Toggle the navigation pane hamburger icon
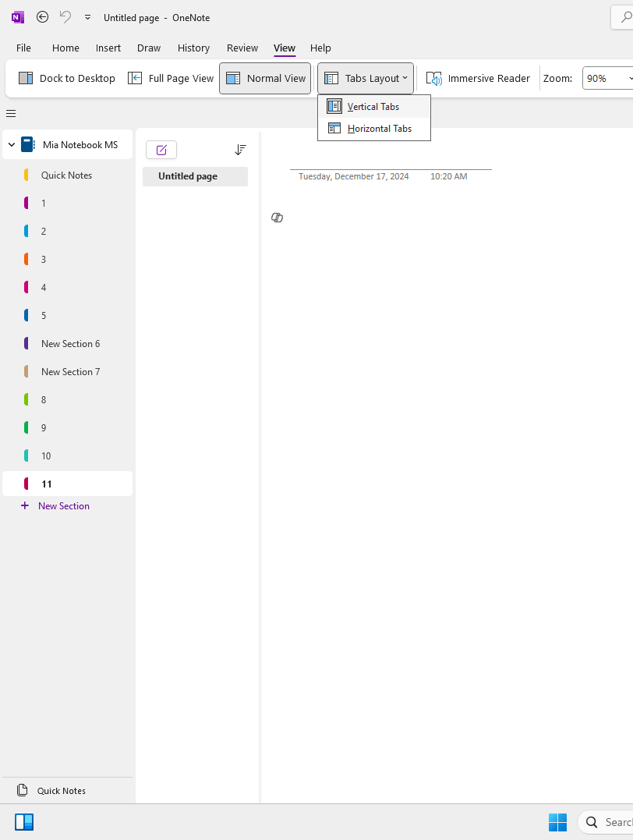Viewport: 633px width, 840px height. [11, 114]
